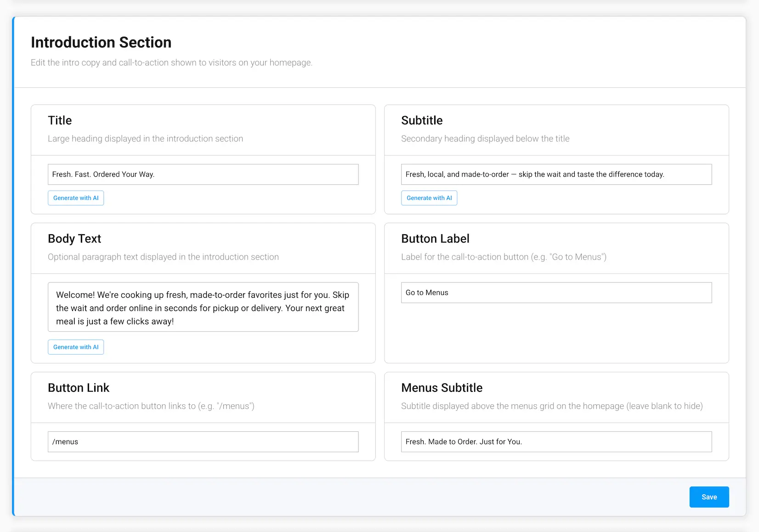Generate the Body Text with AI

[x=76, y=347]
